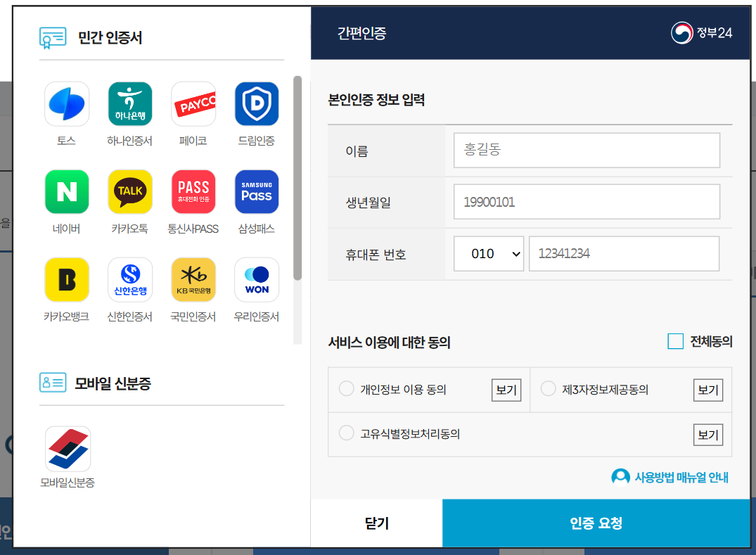Click the 통신사PASS label text

click(x=193, y=229)
